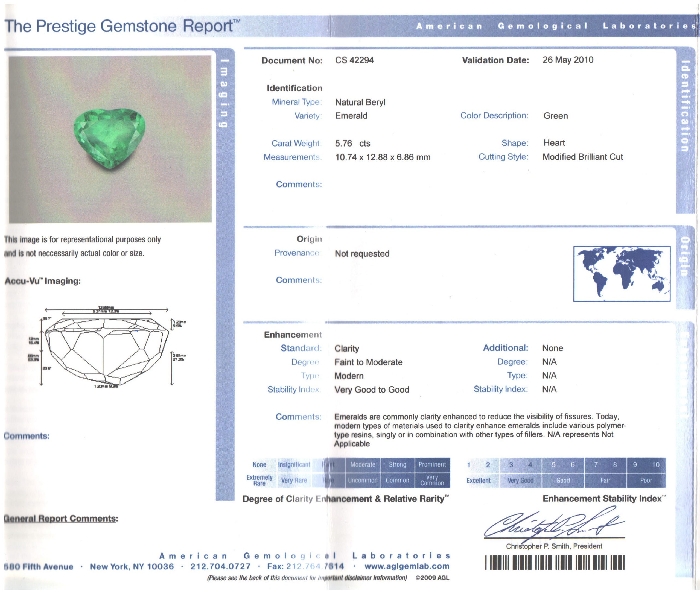Image resolution: width=700 pixels, height=594 pixels.
Task: Click the Common rarity cell
Action: pyautogui.click(x=398, y=481)
